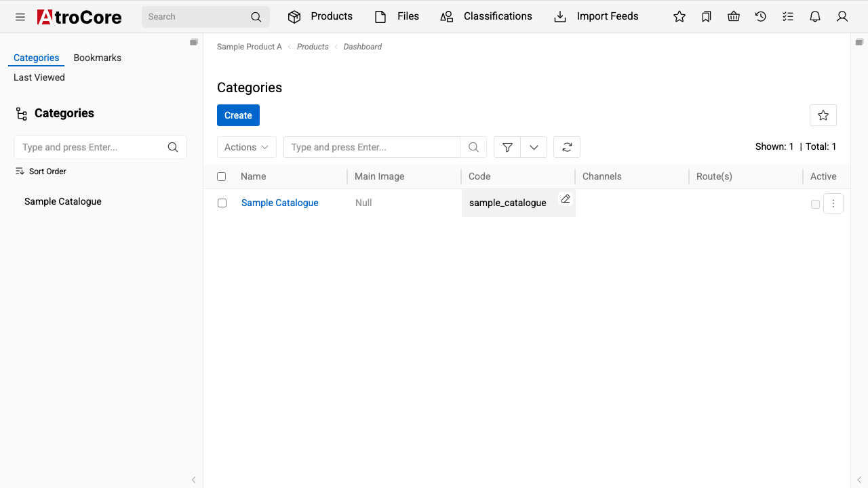Open Files from top navigation
Image resolution: width=868 pixels, height=488 pixels.
click(397, 16)
